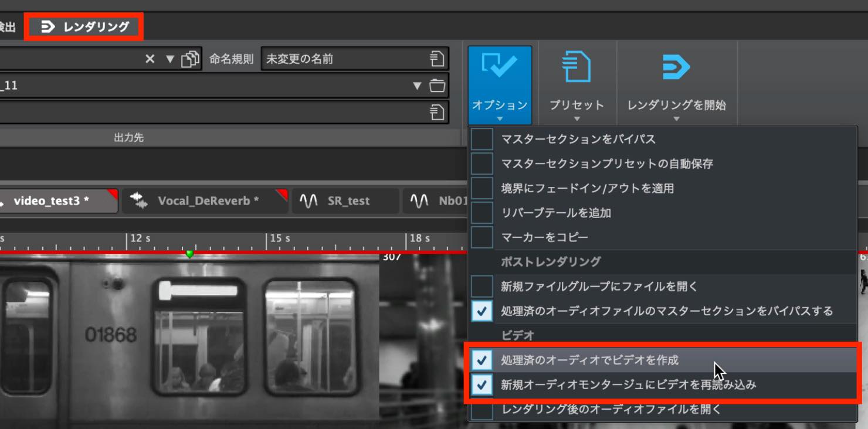Clear the output file name field
Image resolution: width=868 pixels, height=429 pixels.
click(x=150, y=59)
